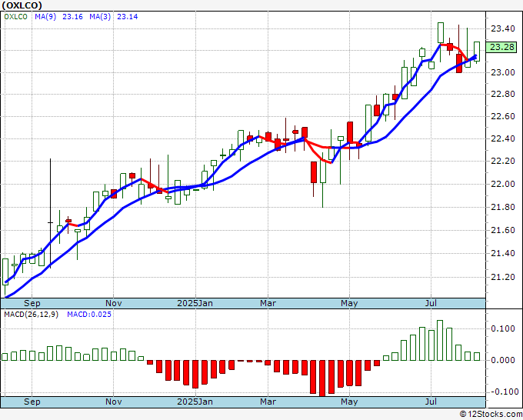Image resolution: width=523 pixels, height=420 pixels.
Task: Click the 22.40 price axis label
Action: pyautogui.click(x=503, y=138)
